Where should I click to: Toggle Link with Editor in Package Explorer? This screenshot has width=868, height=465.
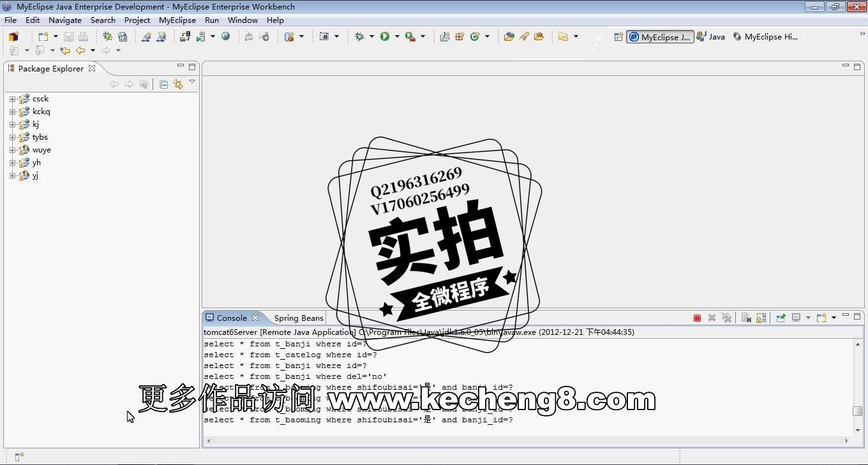[x=178, y=84]
